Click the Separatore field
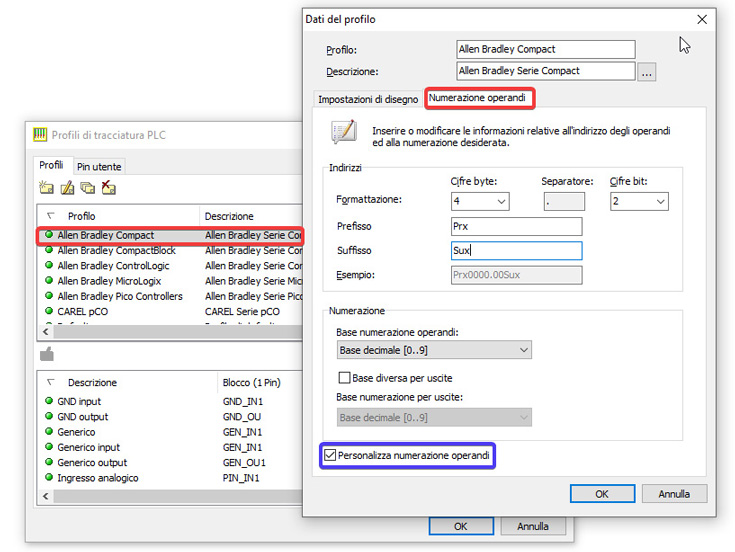This screenshot has width=735, height=552. [x=564, y=201]
